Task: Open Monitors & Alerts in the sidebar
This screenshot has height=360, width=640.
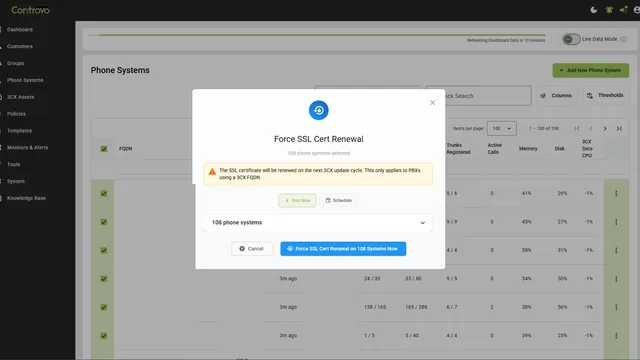Action: [x=27, y=147]
